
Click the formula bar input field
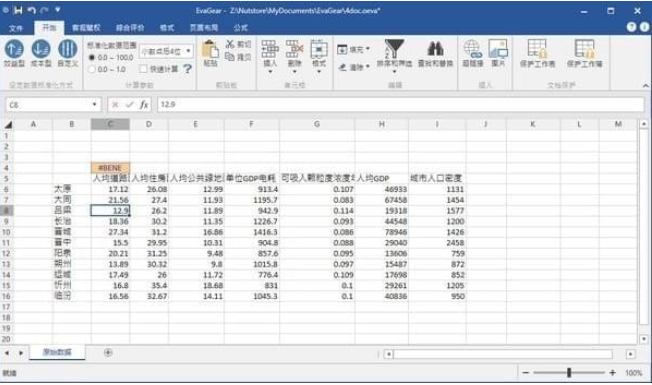tap(400, 104)
